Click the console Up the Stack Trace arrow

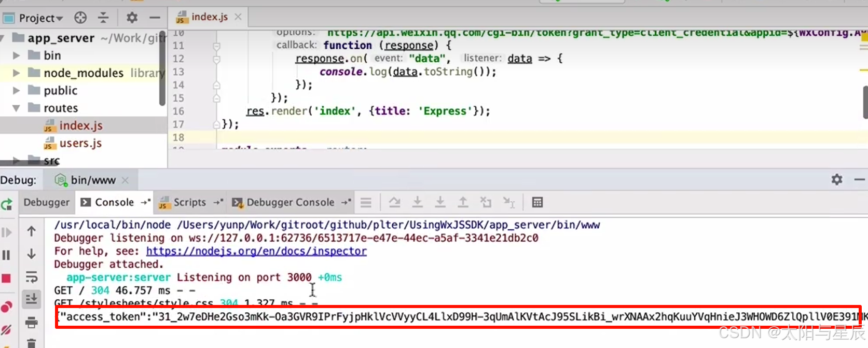point(32,231)
